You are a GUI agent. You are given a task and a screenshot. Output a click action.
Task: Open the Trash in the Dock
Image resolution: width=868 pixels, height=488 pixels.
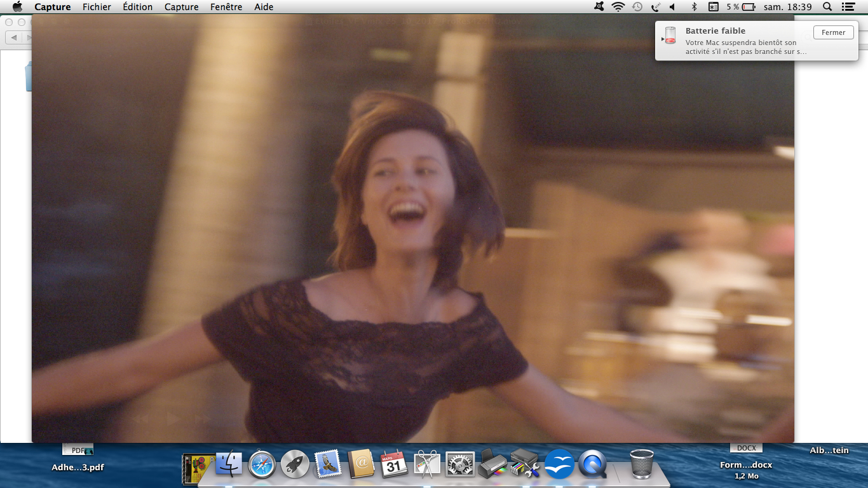pos(642,463)
